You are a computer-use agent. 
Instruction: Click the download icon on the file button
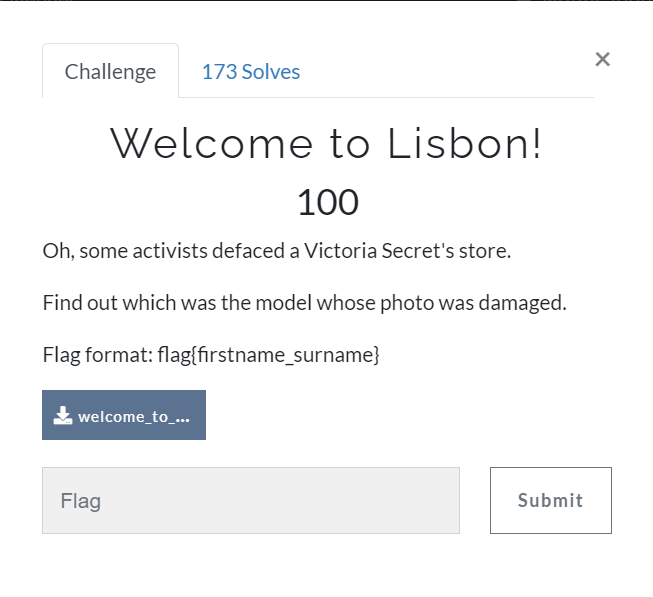63,416
